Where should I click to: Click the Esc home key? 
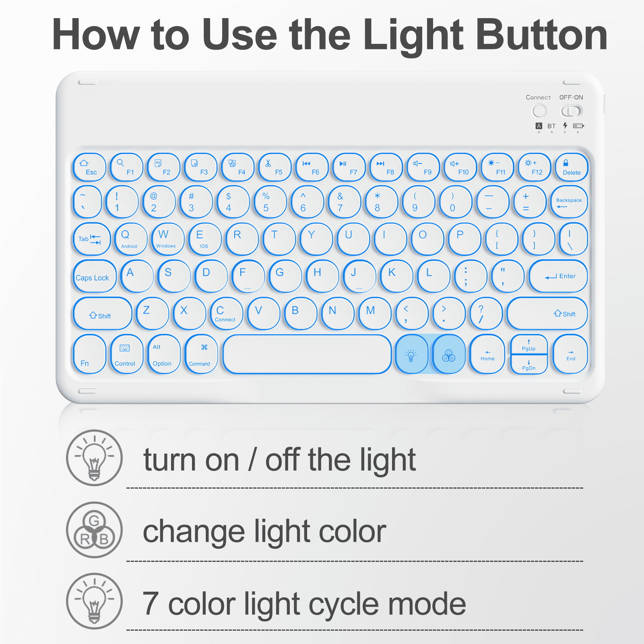tap(89, 167)
